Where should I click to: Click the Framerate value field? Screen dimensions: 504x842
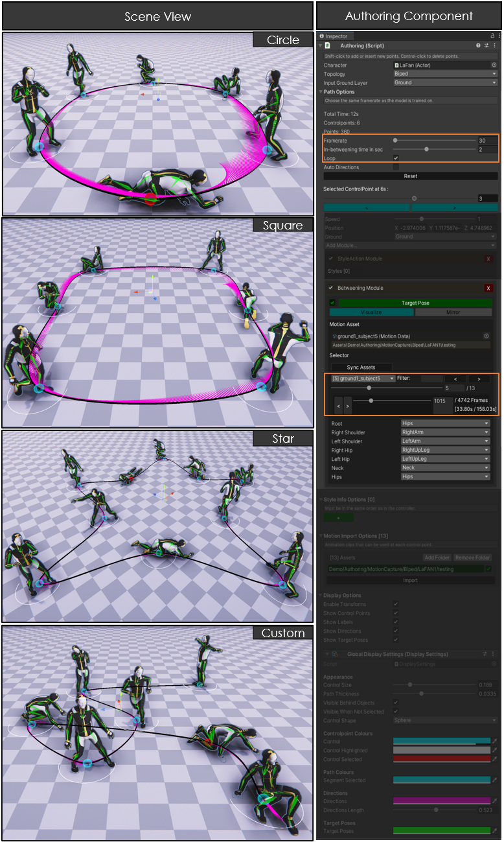tap(487, 141)
